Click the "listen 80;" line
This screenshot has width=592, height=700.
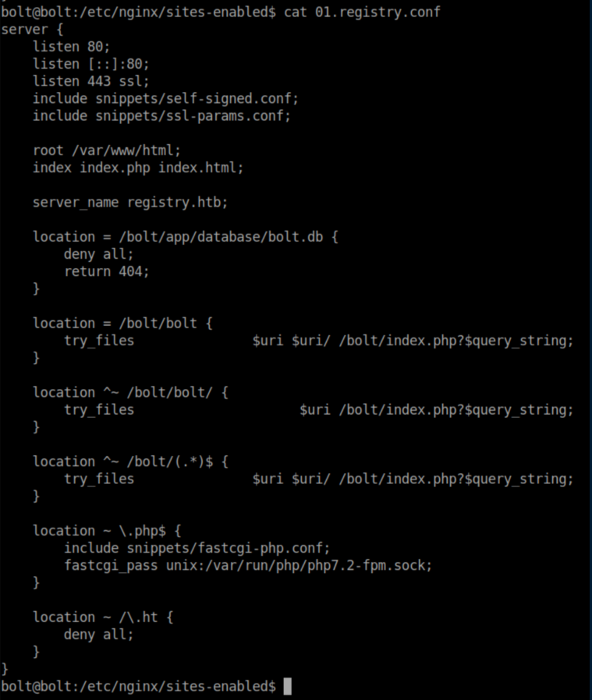tap(71, 47)
